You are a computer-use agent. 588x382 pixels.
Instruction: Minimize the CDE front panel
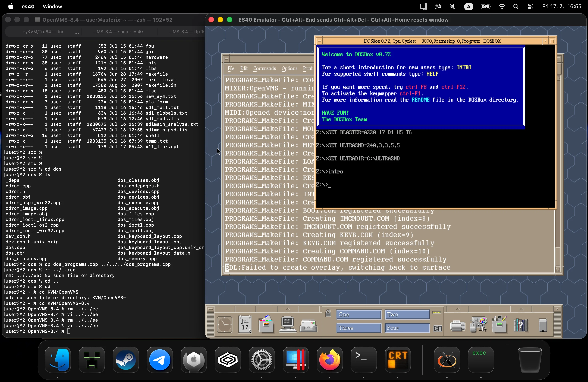coord(557,309)
